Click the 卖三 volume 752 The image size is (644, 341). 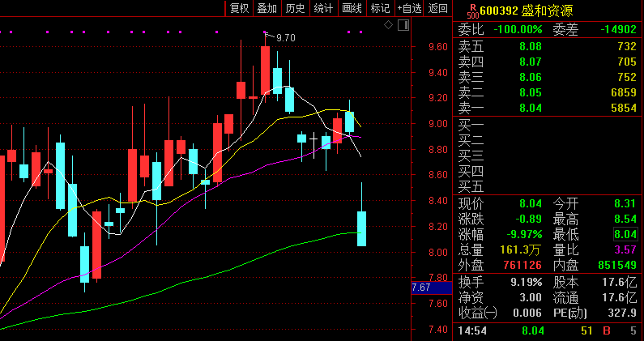[x=627, y=77]
